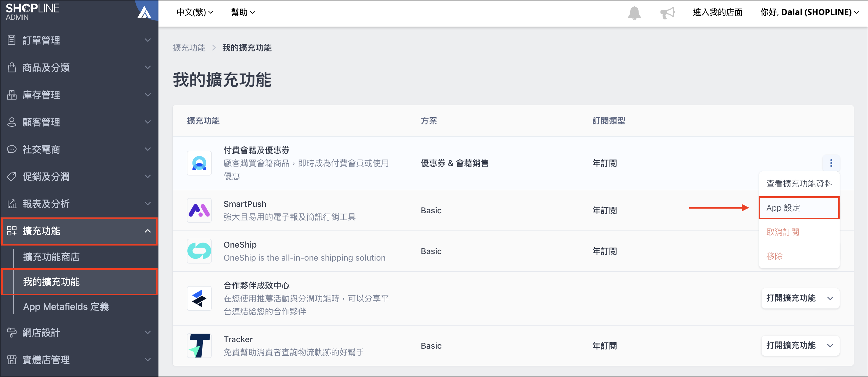Expand the 庫存管理 sidebar chevron
Image resolution: width=868 pixels, height=377 pixels.
(148, 95)
